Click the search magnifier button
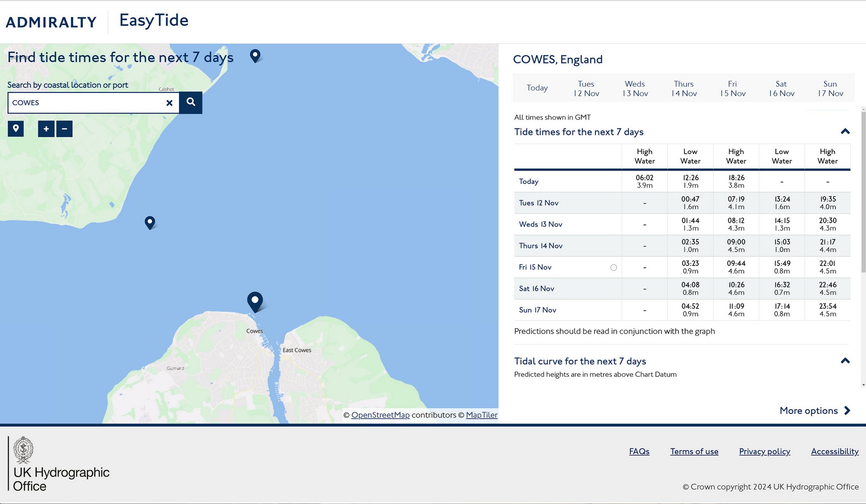The height and width of the screenshot is (504, 866). pos(191,102)
